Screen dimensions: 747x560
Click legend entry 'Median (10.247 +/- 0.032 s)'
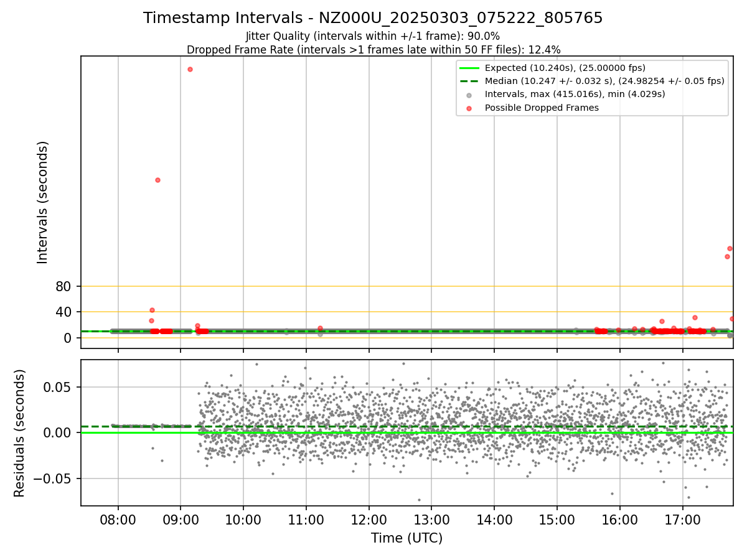604,81
